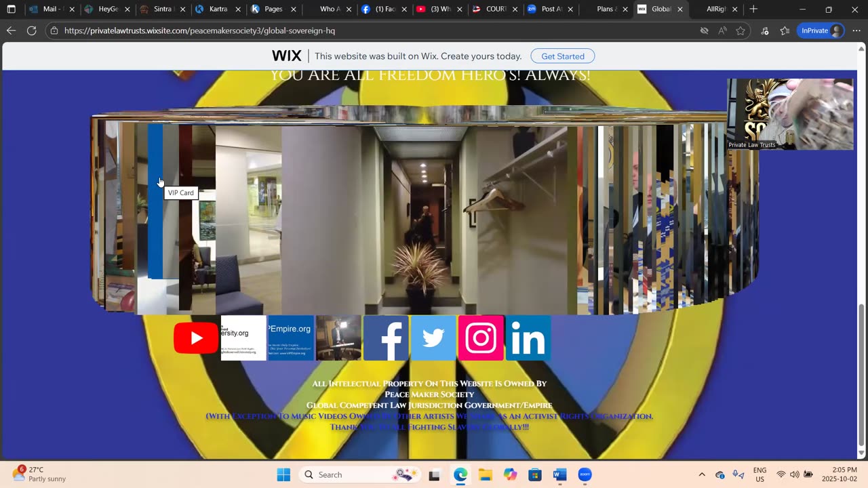Click the scrollbar up arrow
Image resolution: width=868 pixels, height=488 pixels.
862,47
